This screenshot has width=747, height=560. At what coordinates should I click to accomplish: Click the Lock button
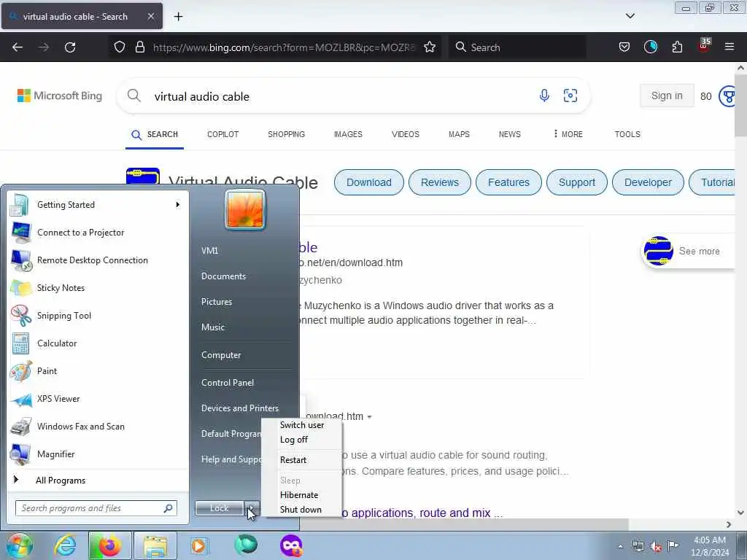[219, 508]
